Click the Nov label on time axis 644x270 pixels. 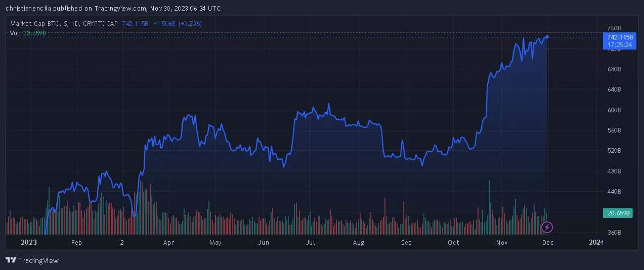click(501, 243)
